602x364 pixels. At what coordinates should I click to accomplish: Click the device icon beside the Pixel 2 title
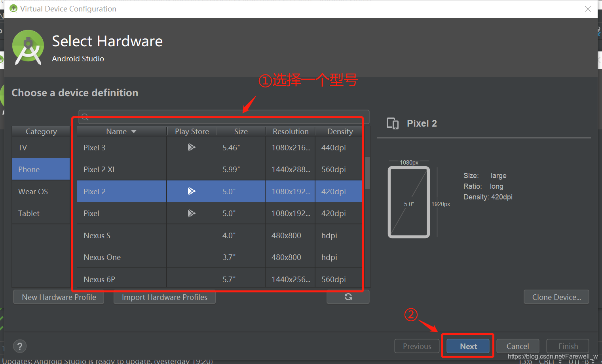[393, 123]
